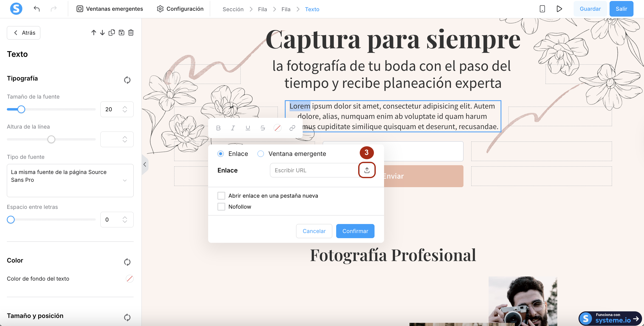The height and width of the screenshot is (326, 644).
Task: Click the link icon in the text toolbar
Action: coord(292,128)
